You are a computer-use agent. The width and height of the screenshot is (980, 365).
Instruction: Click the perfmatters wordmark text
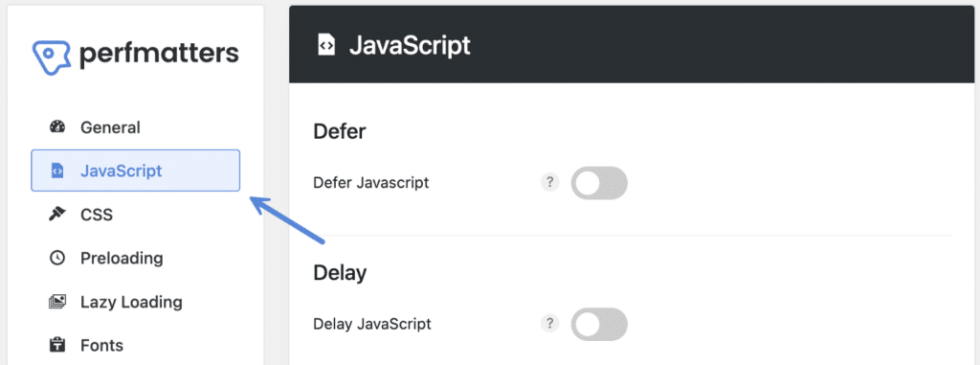pos(159,56)
